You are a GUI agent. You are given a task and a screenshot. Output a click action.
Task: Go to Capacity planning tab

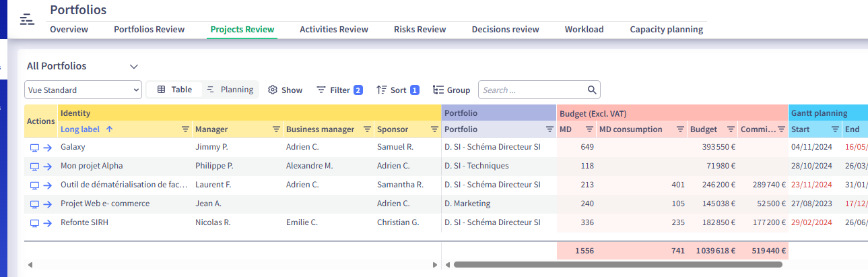[x=666, y=30]
